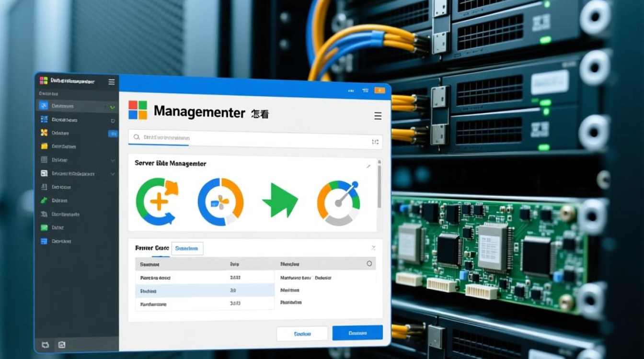Toggle the shield indicator on second sidebar item
Screen dimensions: 644x359
(x=113, y=121)
